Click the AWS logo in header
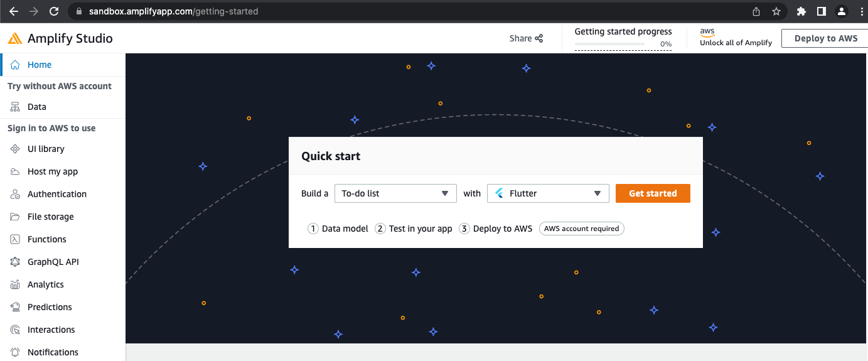 (x=707, y=32)
